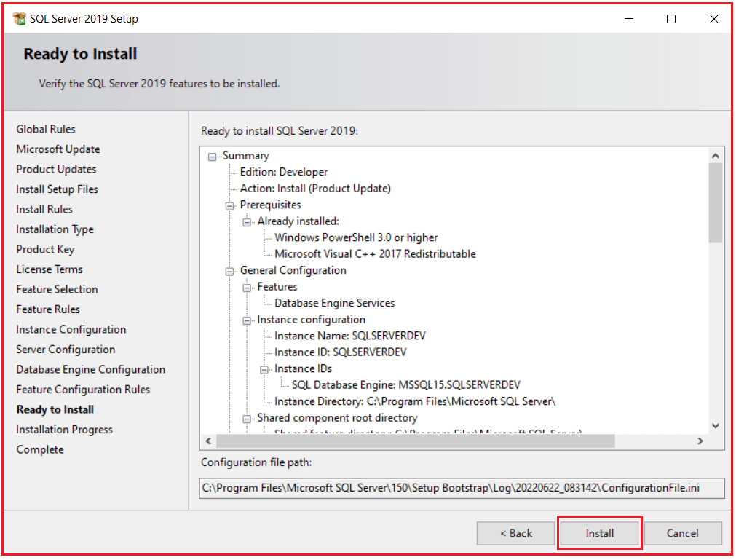Click the vertical scrollbar thumb

click(x=716, y=202)
